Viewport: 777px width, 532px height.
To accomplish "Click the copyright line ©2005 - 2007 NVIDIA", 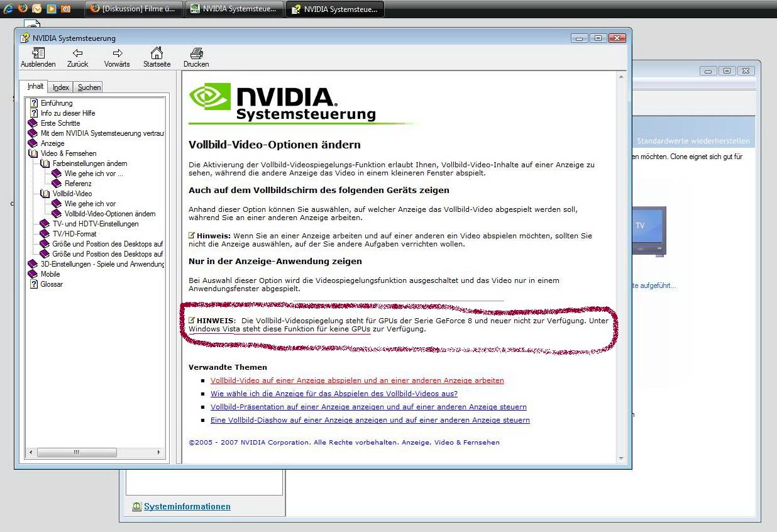I will click(x=344, y=442).
